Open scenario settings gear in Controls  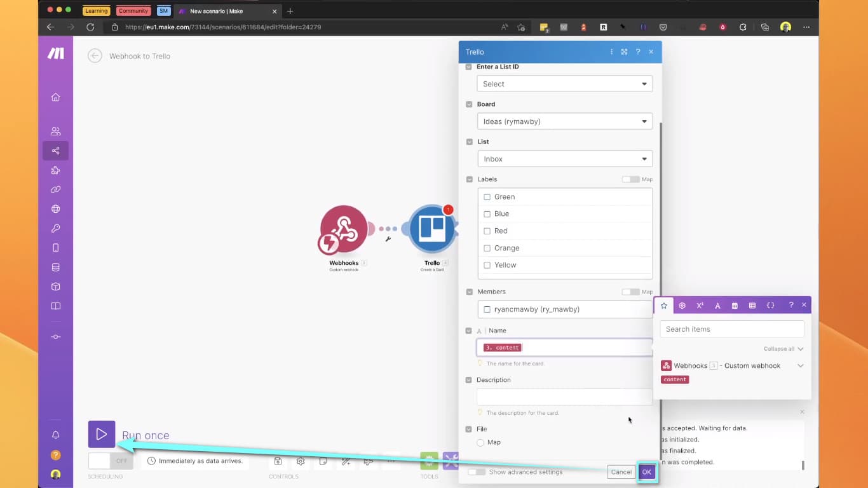point(301,461)
